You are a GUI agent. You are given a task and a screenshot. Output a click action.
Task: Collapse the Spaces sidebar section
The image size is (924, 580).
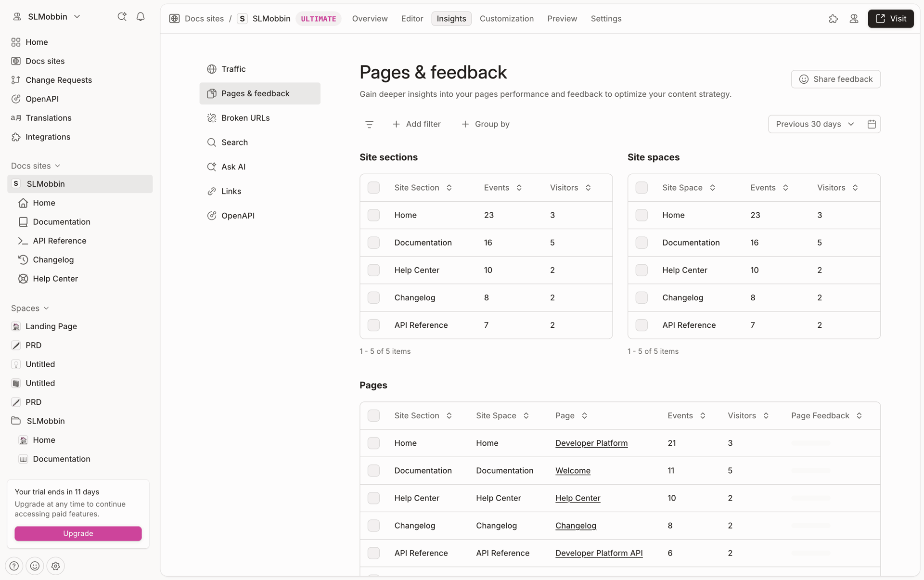click(30, 308)
